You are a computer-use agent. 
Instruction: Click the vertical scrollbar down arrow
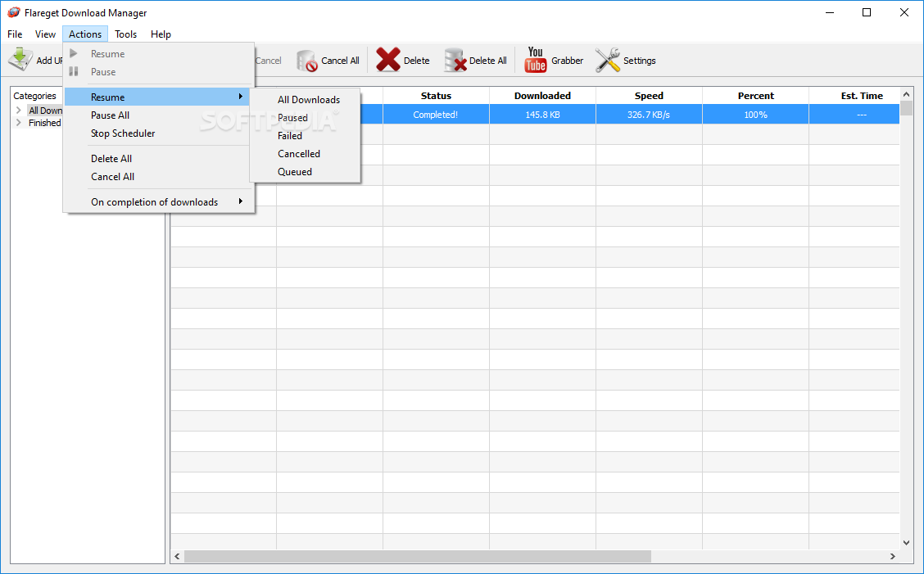(x=906, y=543)
